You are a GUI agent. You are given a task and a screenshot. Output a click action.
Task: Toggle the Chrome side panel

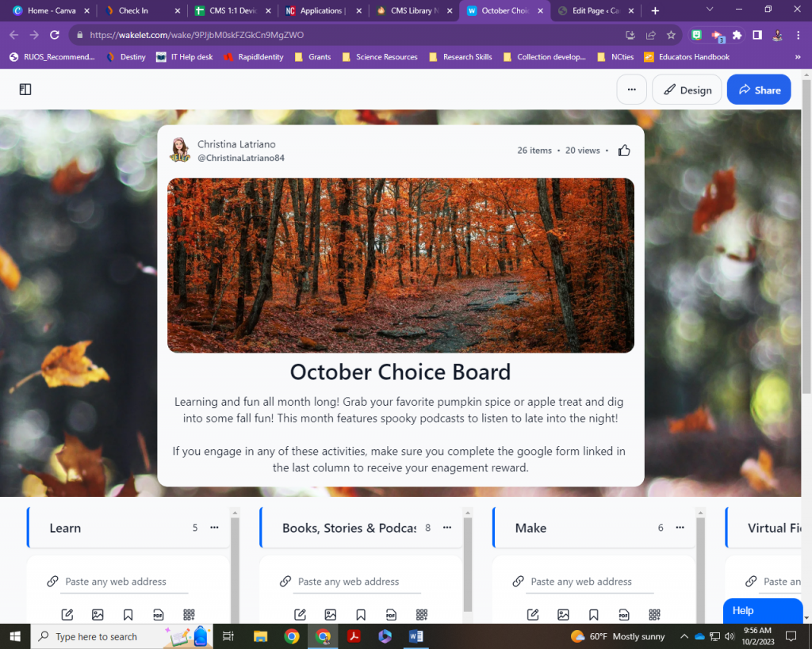point(757,35)
